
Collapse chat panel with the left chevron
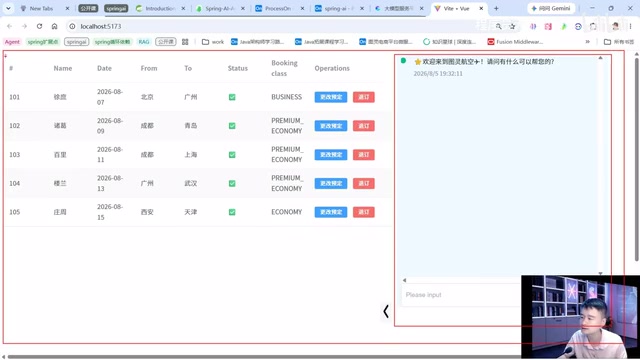[386, 311]
